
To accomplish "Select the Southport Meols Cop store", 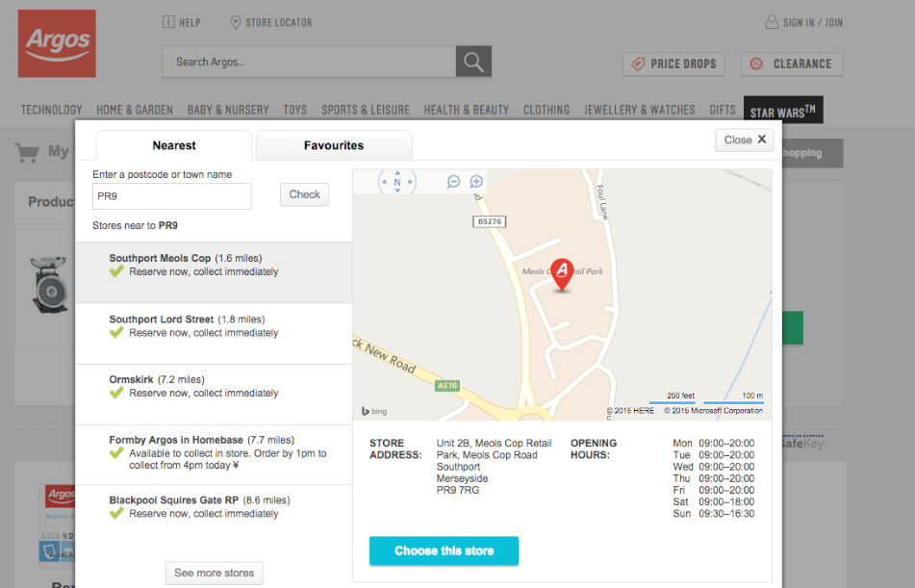I will (214, 272).
